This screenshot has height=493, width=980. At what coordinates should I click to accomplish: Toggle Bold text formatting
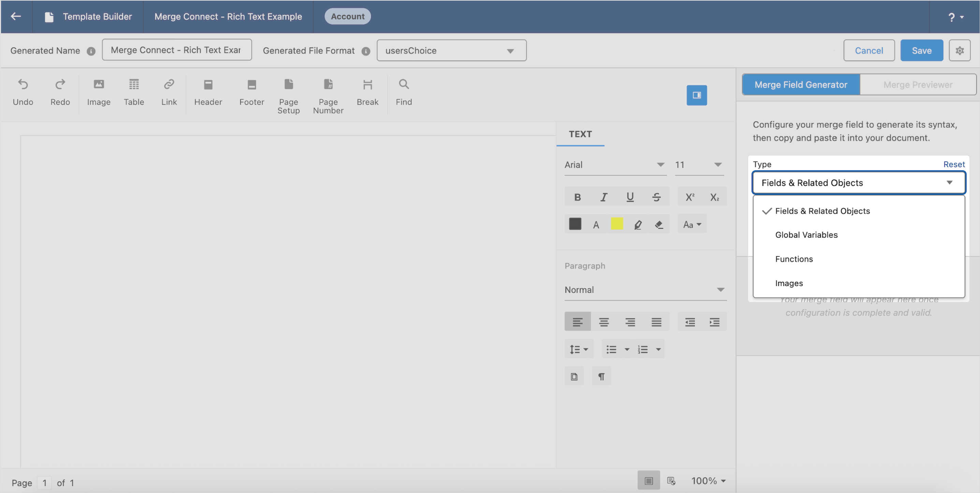[x=577, y=197]
